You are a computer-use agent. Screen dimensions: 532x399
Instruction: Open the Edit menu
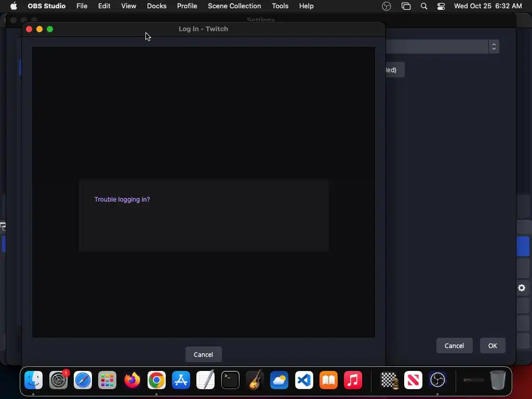tap(104, 6)
